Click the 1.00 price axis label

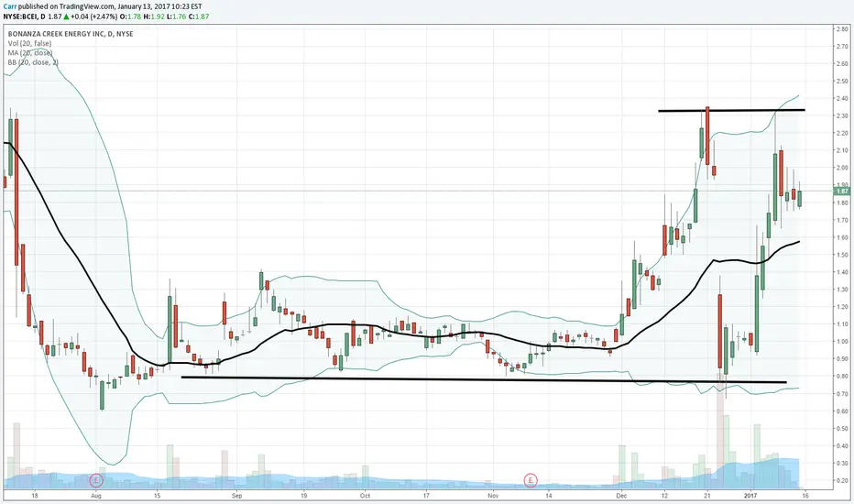coord(842,342)
